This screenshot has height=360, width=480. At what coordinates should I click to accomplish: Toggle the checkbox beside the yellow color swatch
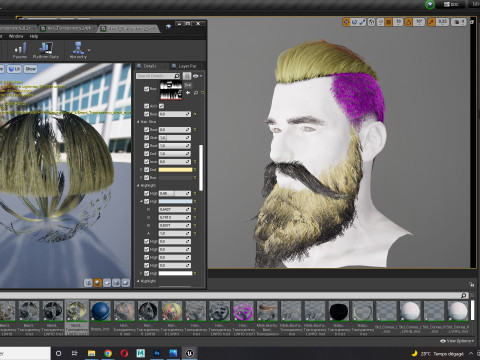click(x=146, y=170)
